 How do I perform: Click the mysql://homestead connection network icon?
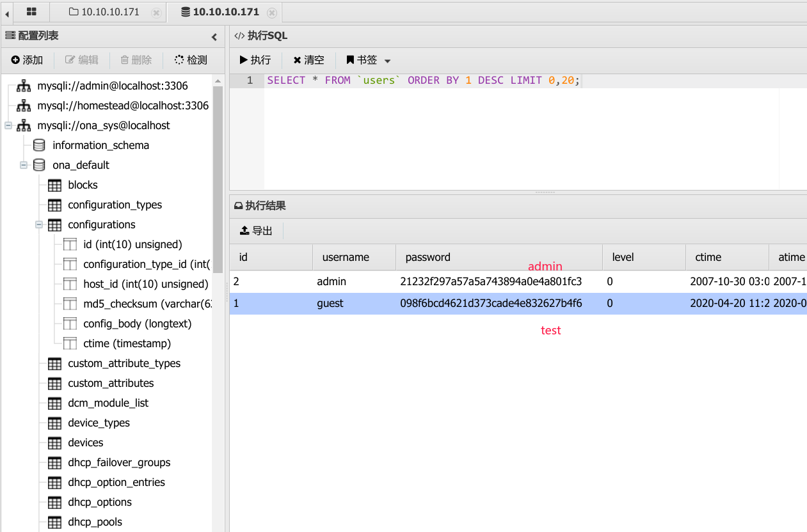24,106
